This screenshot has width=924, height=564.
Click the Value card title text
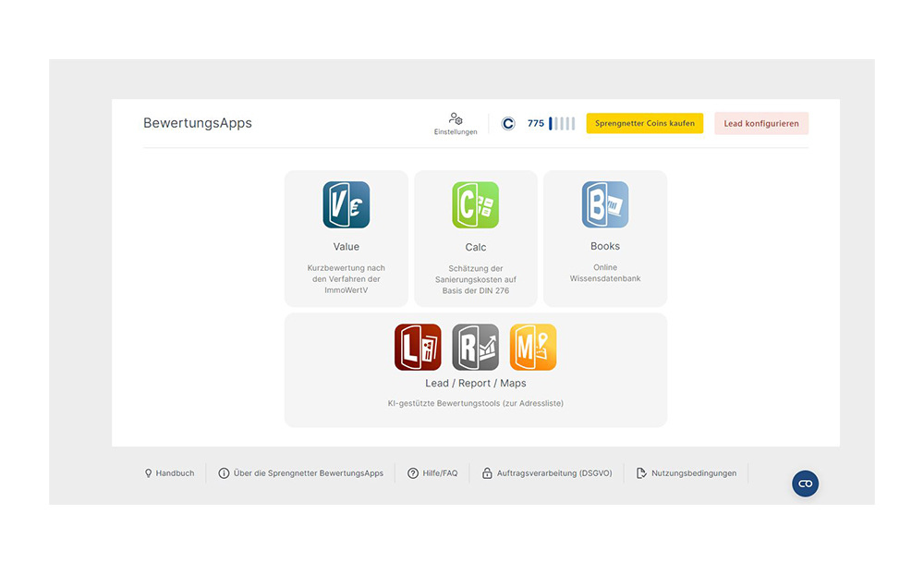click(346, 247)
